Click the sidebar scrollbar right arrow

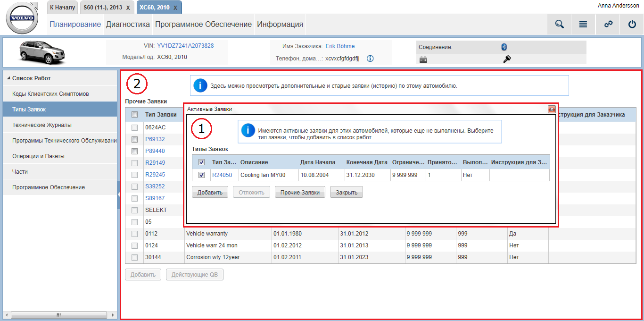[x=113, y=315]
